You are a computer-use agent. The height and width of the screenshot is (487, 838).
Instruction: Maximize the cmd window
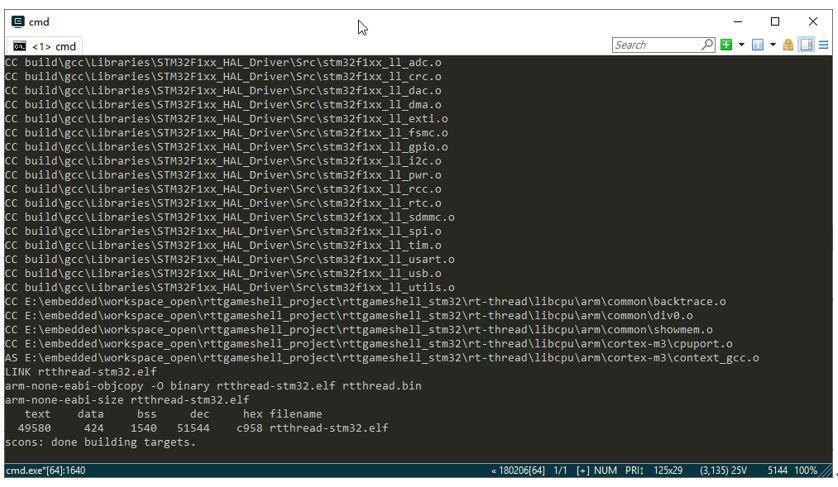pyautogui.click(x=775, y=21)
